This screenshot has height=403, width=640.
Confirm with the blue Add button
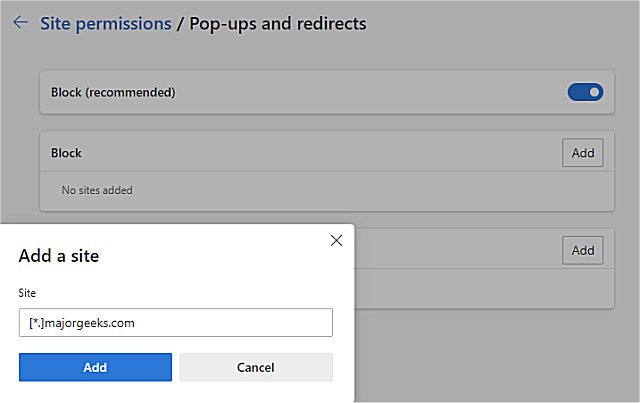(95, 367)
